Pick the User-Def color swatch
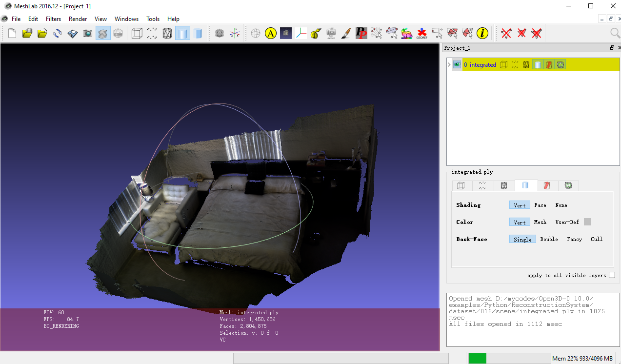The height and width of the screenshot is (364, 621). coord(588,222)
